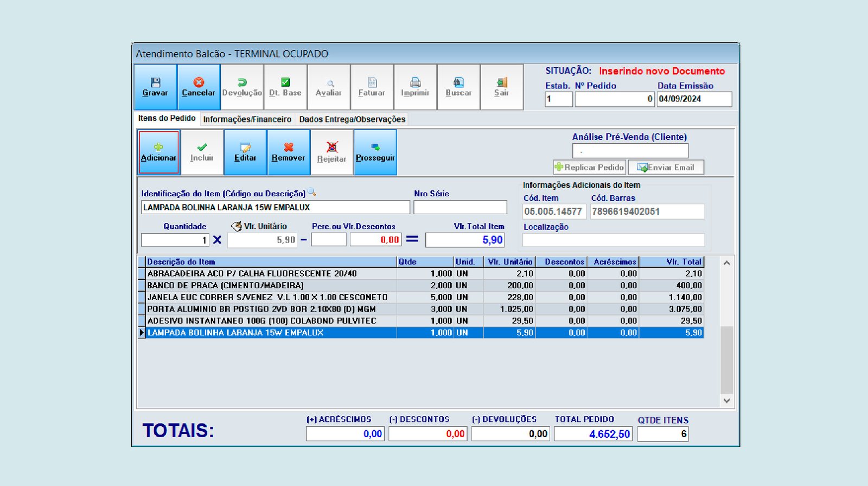This screenshot has width=868, height=486.
Task: Click the DESCONTOS total field
Action: pyautogui.click(x=427, y=434)
